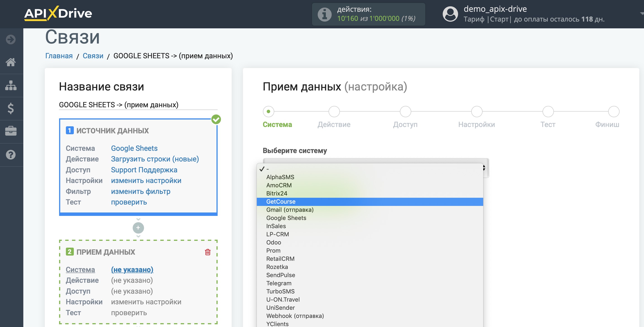Choose Odoo in the dropdown list
The width and height of the screenshot is (644, 327).
(370, 243)
